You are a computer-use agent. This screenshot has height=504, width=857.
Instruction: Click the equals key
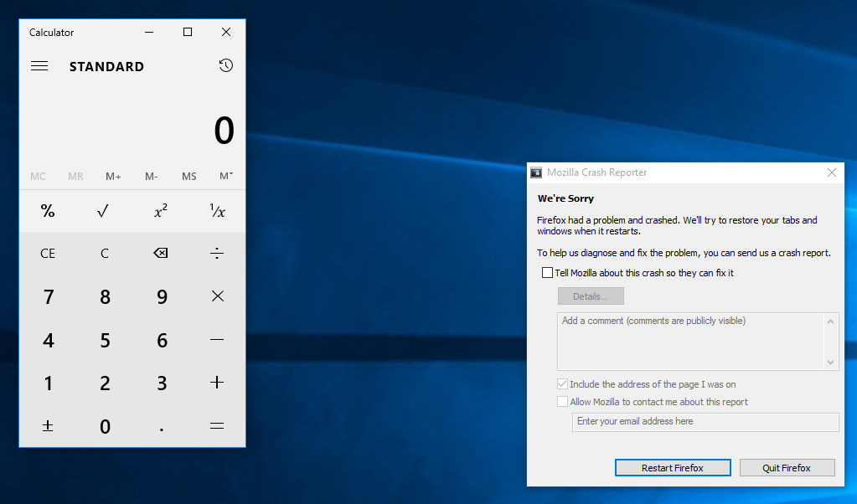pyautogui.click(x=217, y=425)
